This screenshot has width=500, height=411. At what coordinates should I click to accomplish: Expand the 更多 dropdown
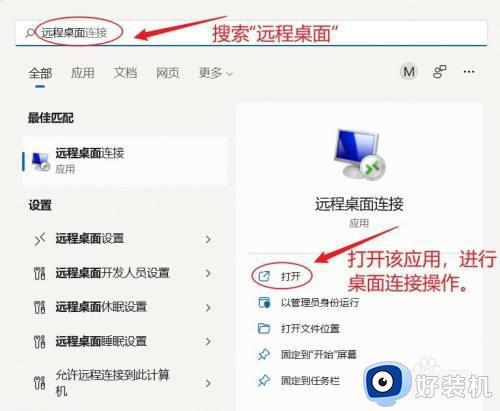click(x=215, y=73)
